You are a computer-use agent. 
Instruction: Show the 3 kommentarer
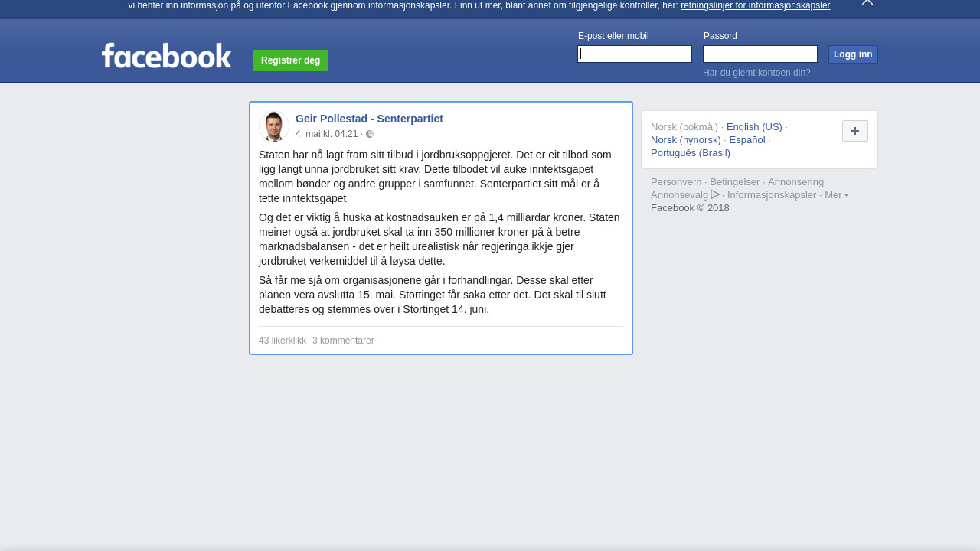point(343,341)
